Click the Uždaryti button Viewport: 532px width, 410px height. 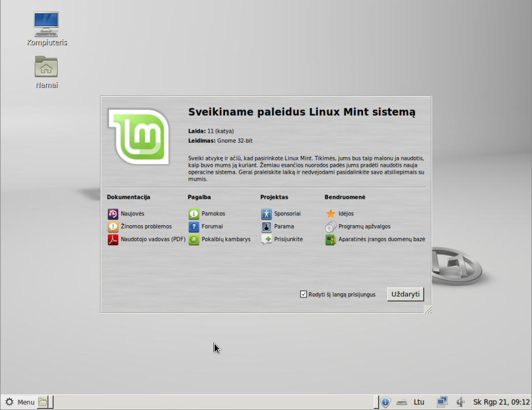click(406, 294)
